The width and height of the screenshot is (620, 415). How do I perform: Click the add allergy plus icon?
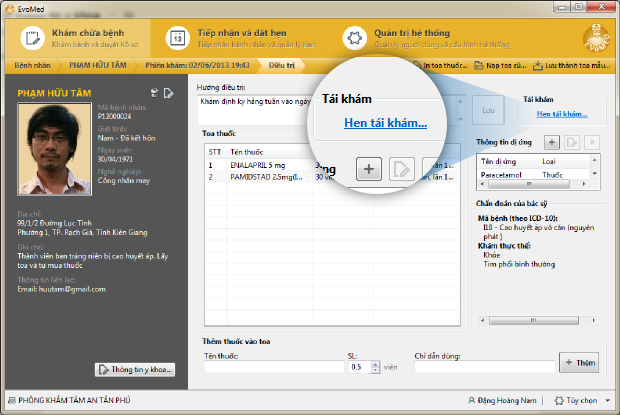552,142
